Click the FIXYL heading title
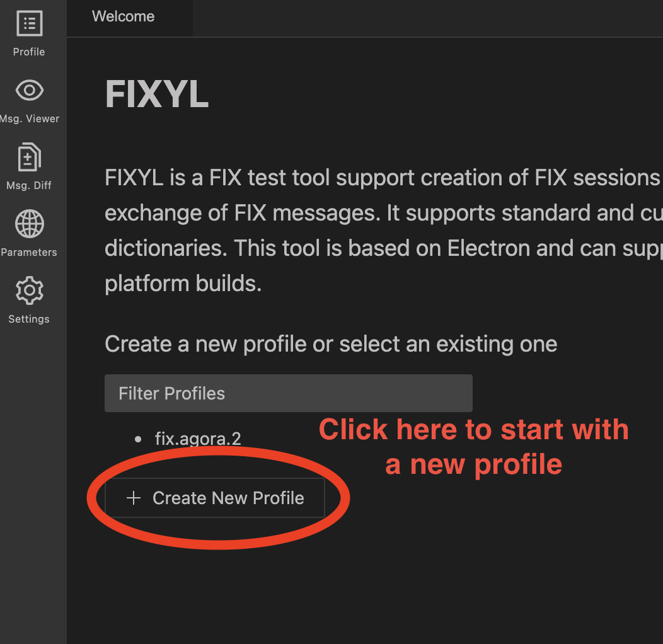 point(157,95)
